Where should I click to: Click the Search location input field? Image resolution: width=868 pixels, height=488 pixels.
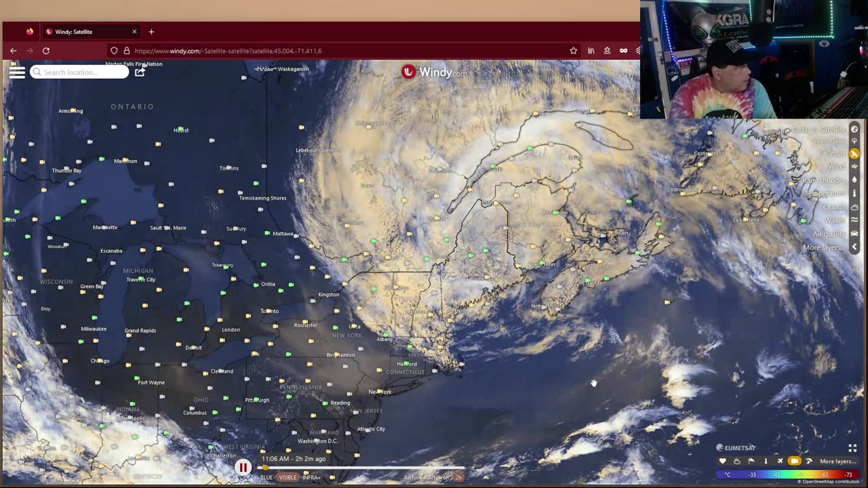(79, 72)
